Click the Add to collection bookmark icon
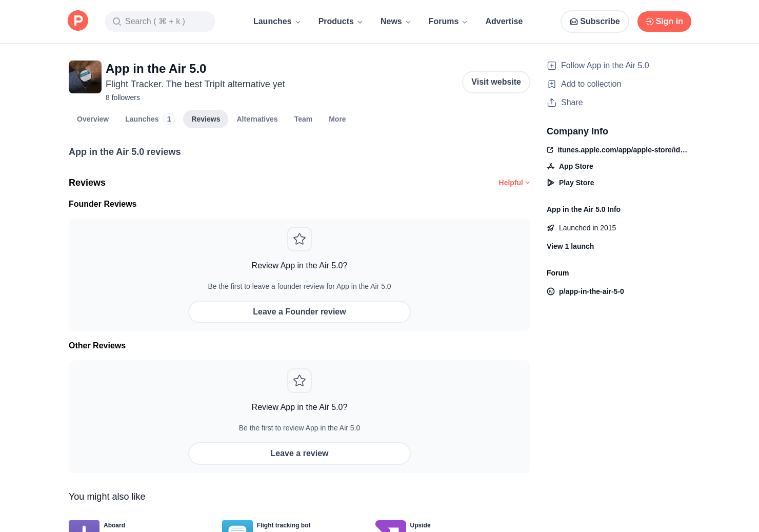 click(x=552, y=84)
